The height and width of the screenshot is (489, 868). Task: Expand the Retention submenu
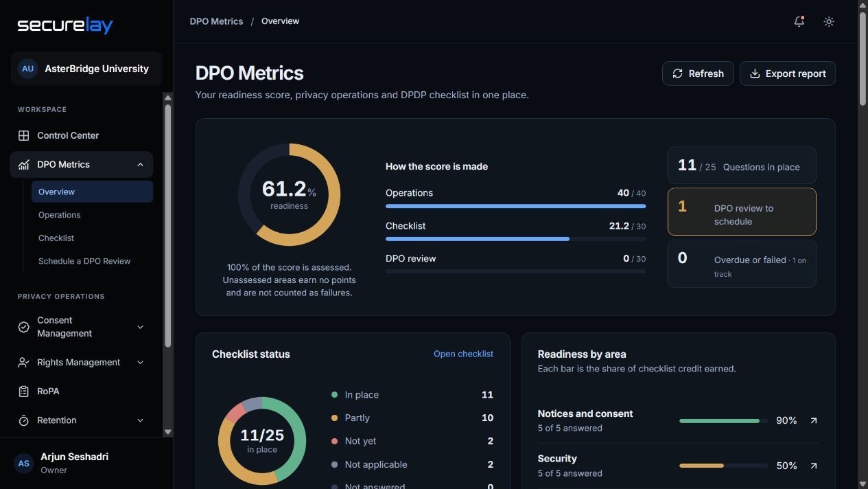[140, 420]
